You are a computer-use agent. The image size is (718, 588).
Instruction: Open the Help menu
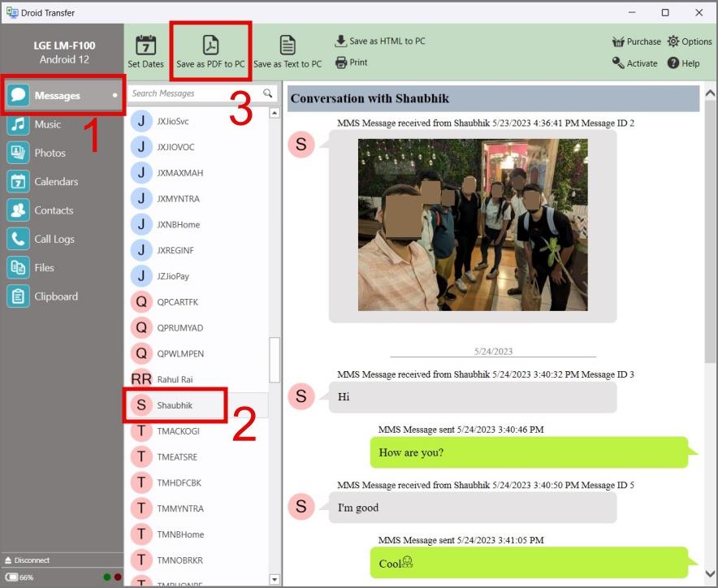click(683, 63)
